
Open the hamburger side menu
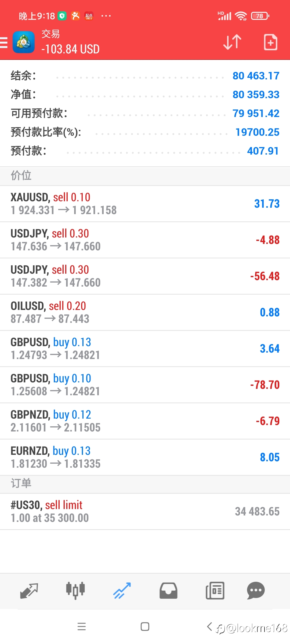(4, 43)
